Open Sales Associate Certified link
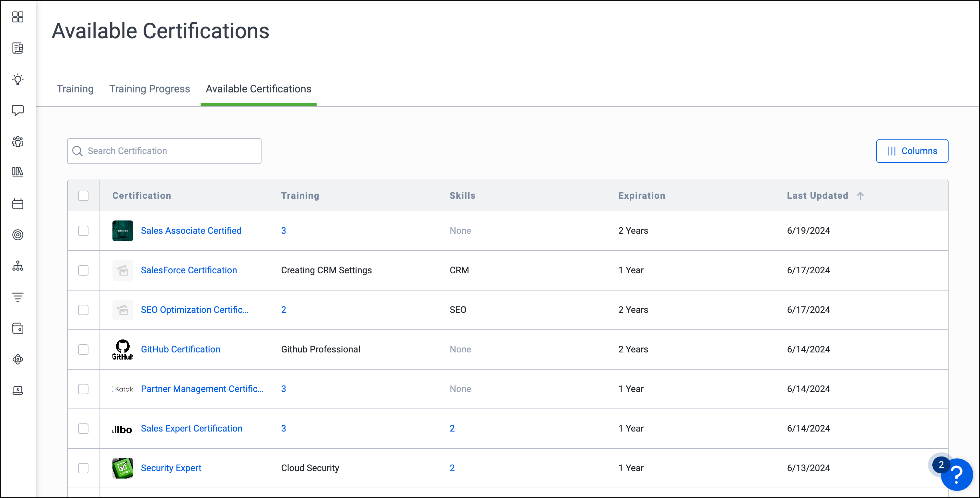 click(191, 231)
